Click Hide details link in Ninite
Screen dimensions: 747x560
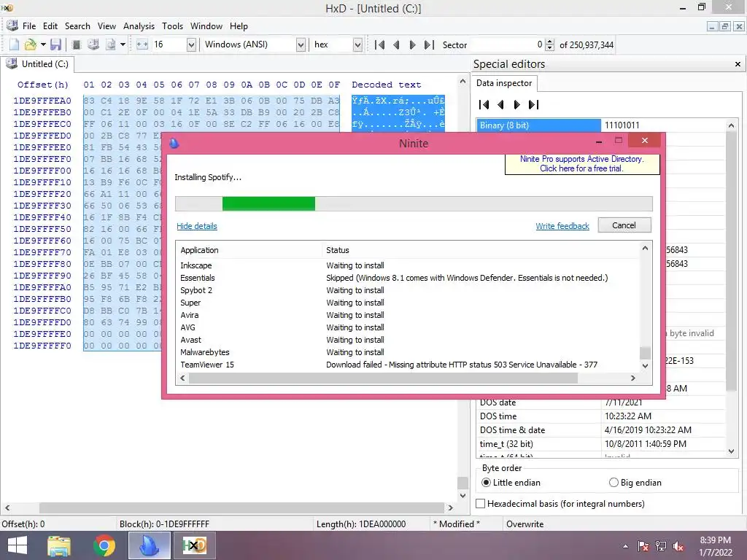(197, 226)
